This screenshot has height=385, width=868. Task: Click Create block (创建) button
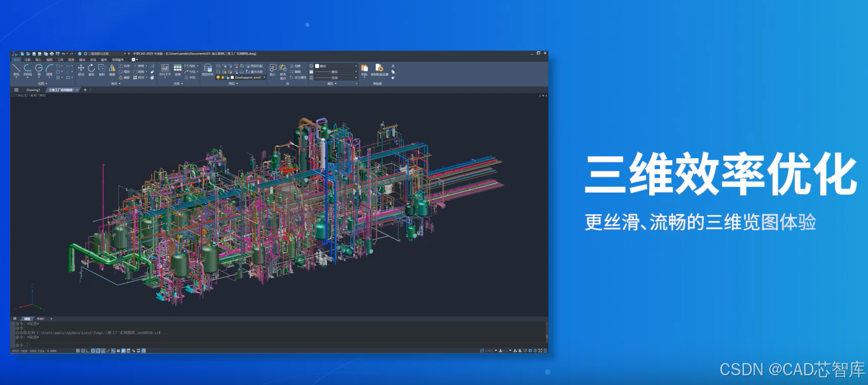tap(296, 66)
